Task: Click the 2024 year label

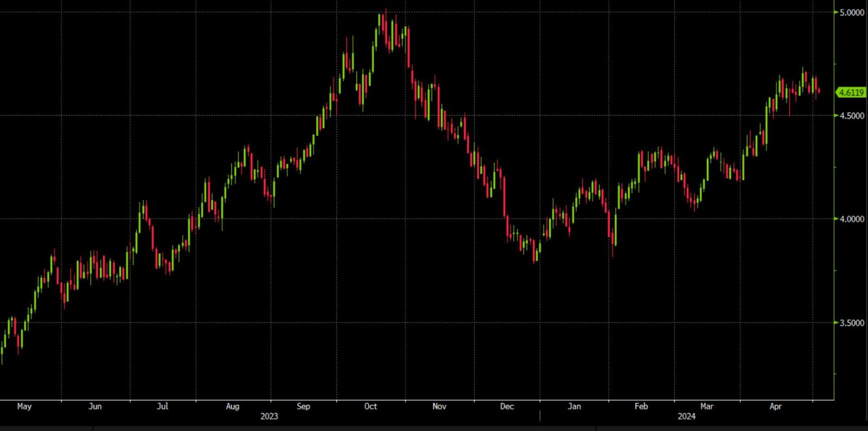Action: 686,416
